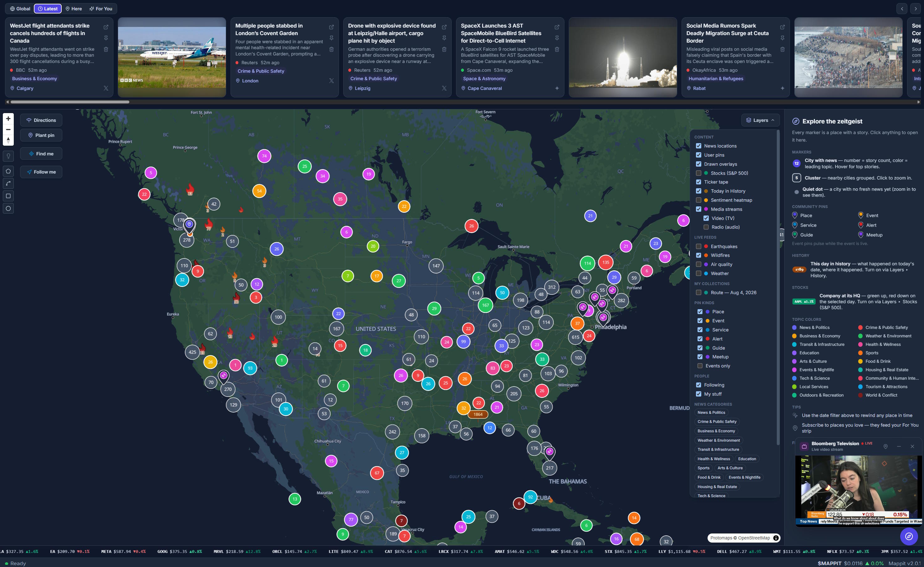Share WestJet story on X
The width and height of the screenshot is (924, 567).
pos(106,88)
